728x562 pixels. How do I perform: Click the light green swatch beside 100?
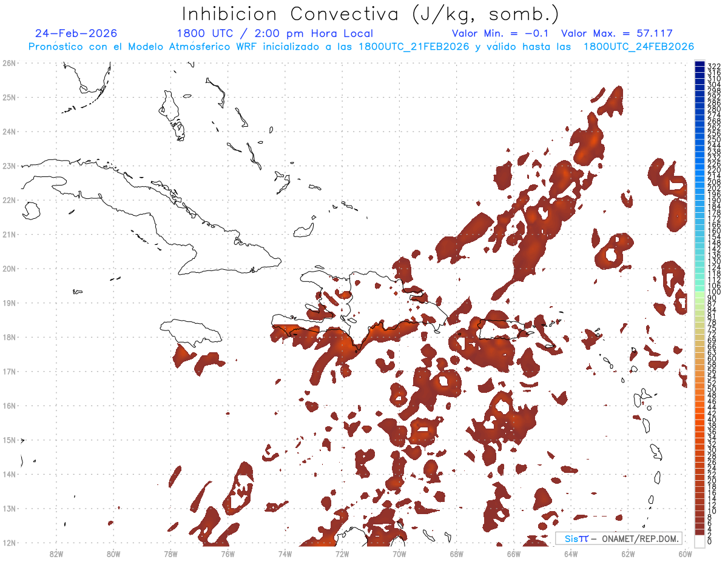699,295
